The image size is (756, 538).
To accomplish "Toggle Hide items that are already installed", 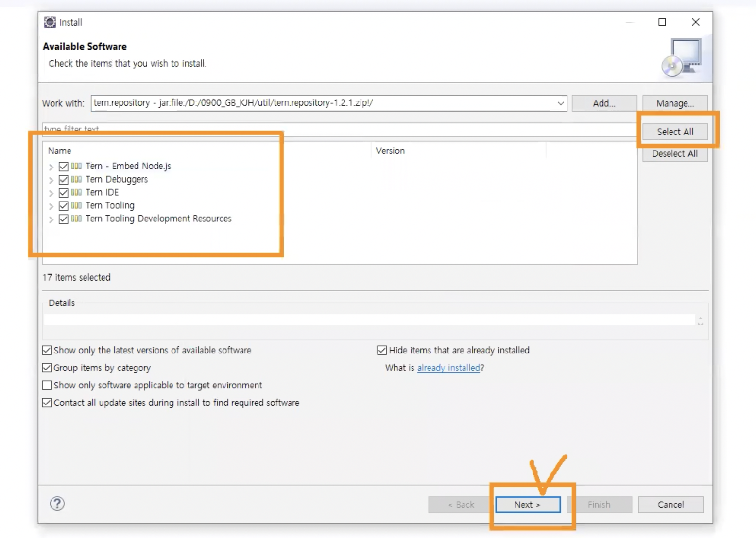I will point(382,350).
